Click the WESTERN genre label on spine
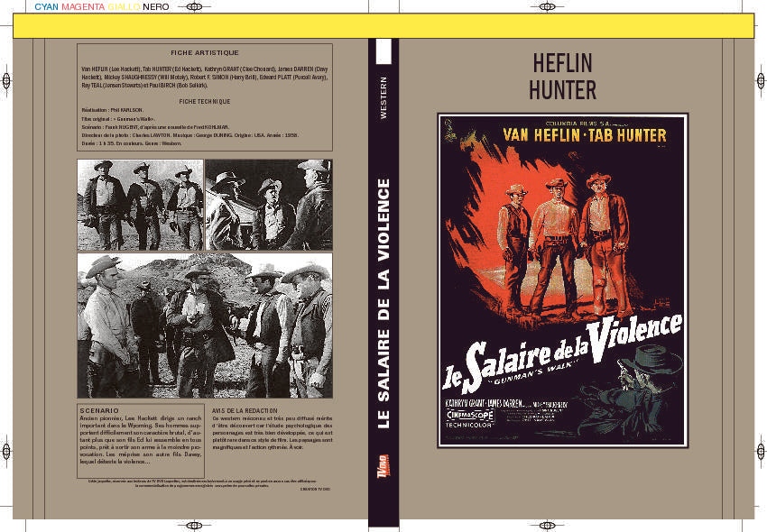The height and width of the screenshot is (532, 767). click(383, 97)
